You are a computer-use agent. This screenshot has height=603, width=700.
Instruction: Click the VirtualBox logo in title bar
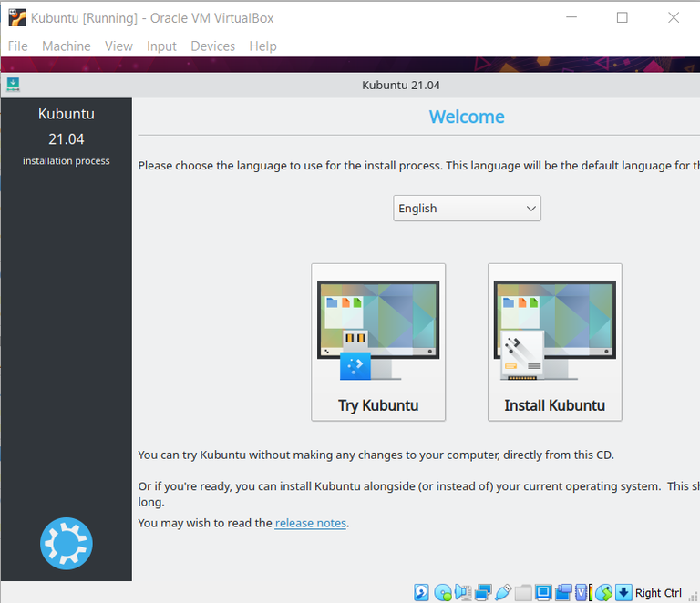click(17, 18)
